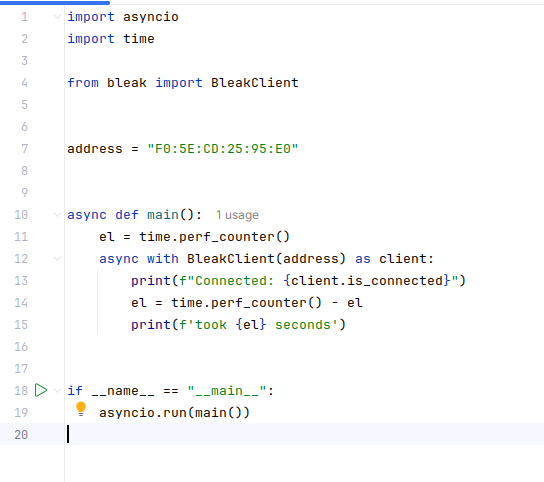Open the yellow lightbulb quick-fix icon
This screenshot has height=482, width=544.
pos(81,409)
